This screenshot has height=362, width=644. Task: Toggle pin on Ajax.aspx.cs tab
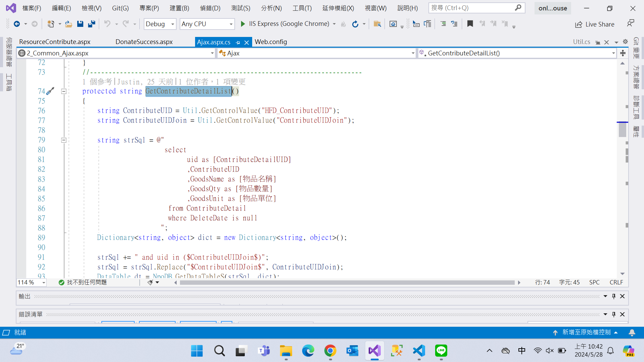point(238,42)
